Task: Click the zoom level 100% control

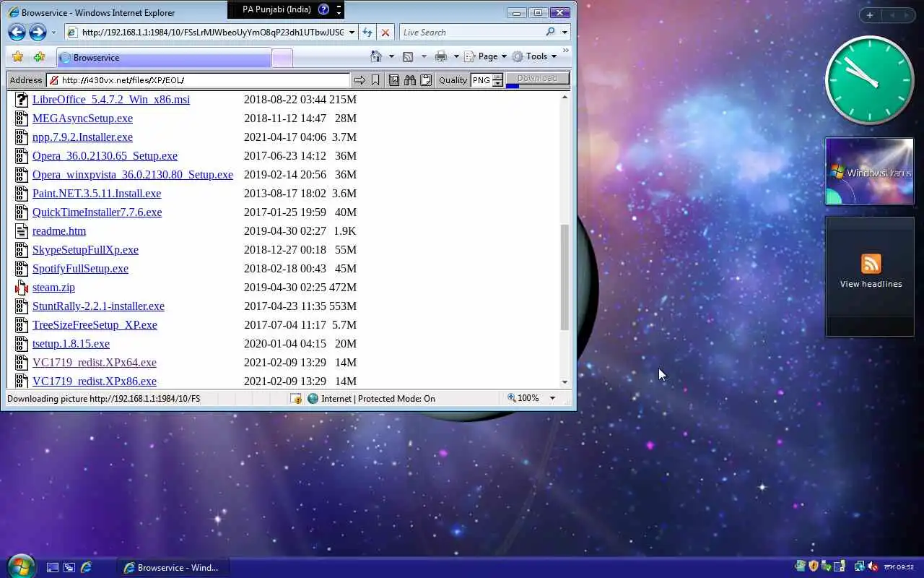Action: point(523,398)
